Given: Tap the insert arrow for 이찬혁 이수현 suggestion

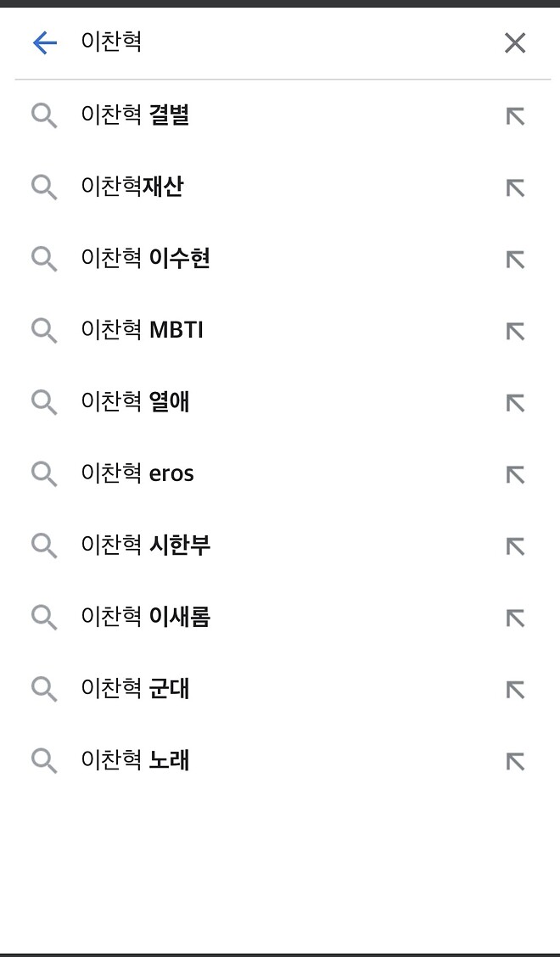Looking at the screenshot, I should (515, 259).
